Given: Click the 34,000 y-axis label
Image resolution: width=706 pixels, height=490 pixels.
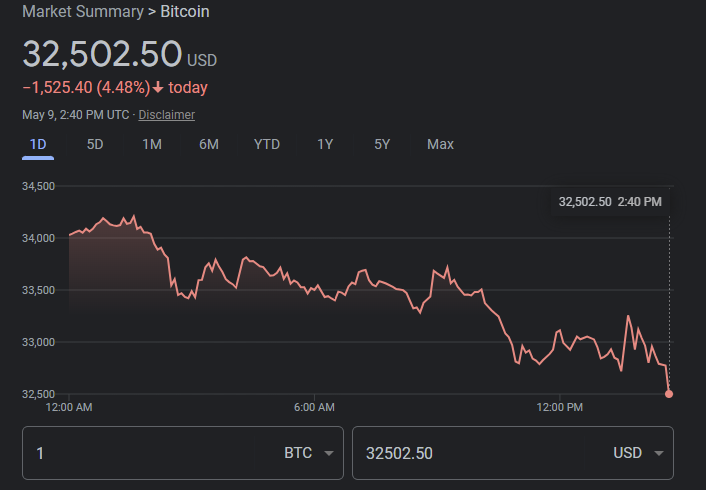Looking at the screenshot, I should click(38, 238).
